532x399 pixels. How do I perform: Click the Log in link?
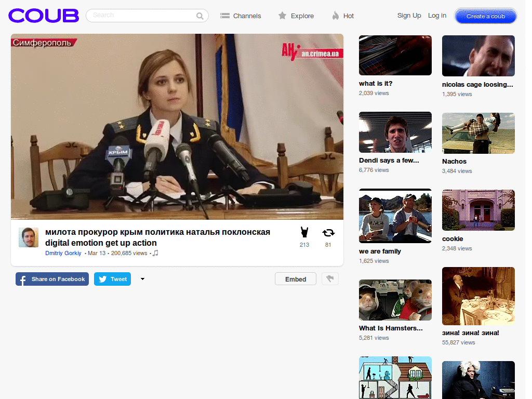(x=437, y=16)
